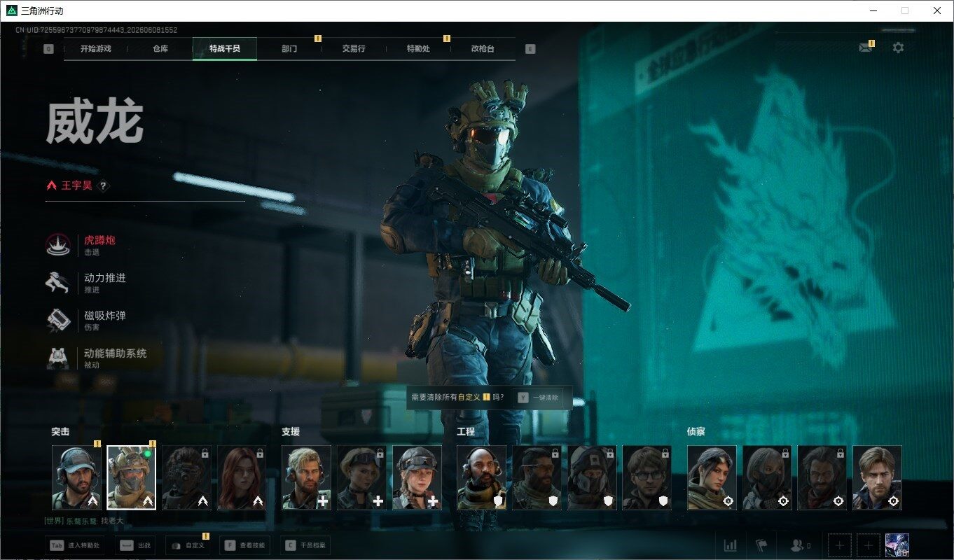Screen dimensions: 954x560
Task: Select the braided-hair 支援 operator with helmet
Action: tap(417, 477)
